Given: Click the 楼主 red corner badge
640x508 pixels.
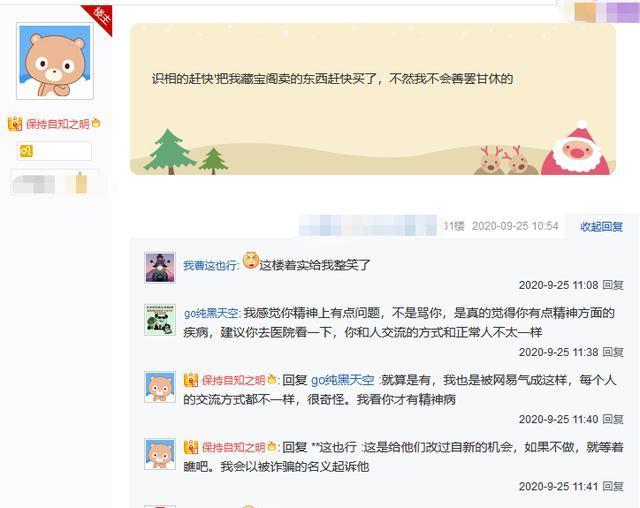Looking at the screenshot, I should click(100, 17).
